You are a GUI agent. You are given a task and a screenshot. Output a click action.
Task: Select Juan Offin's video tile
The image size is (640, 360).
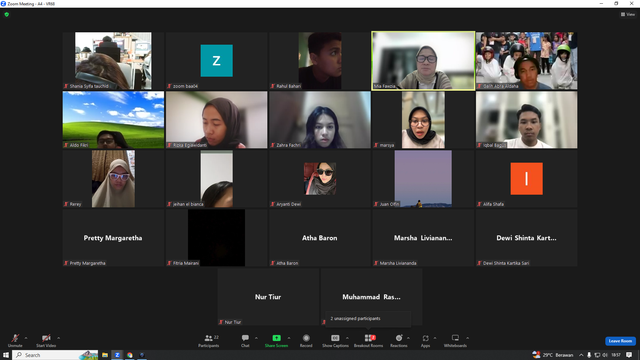click(423, 179)
